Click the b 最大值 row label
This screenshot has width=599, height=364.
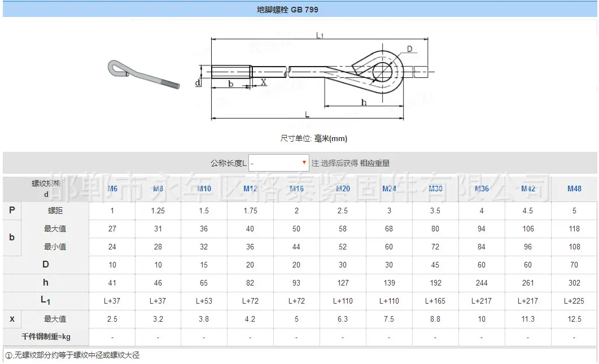[55, 229]
